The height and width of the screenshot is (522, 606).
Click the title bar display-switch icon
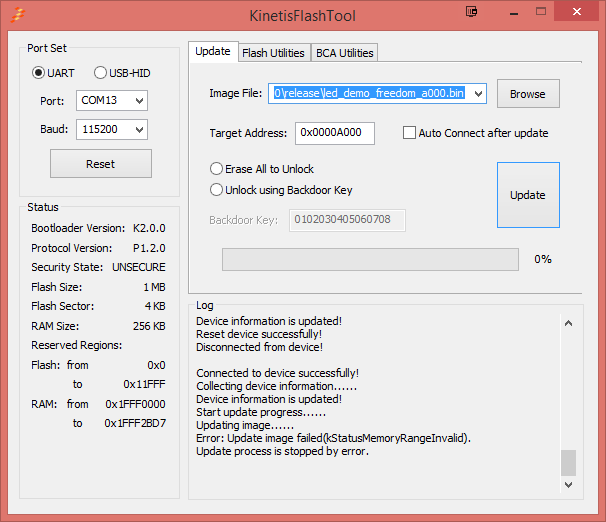tap(471, 12)
